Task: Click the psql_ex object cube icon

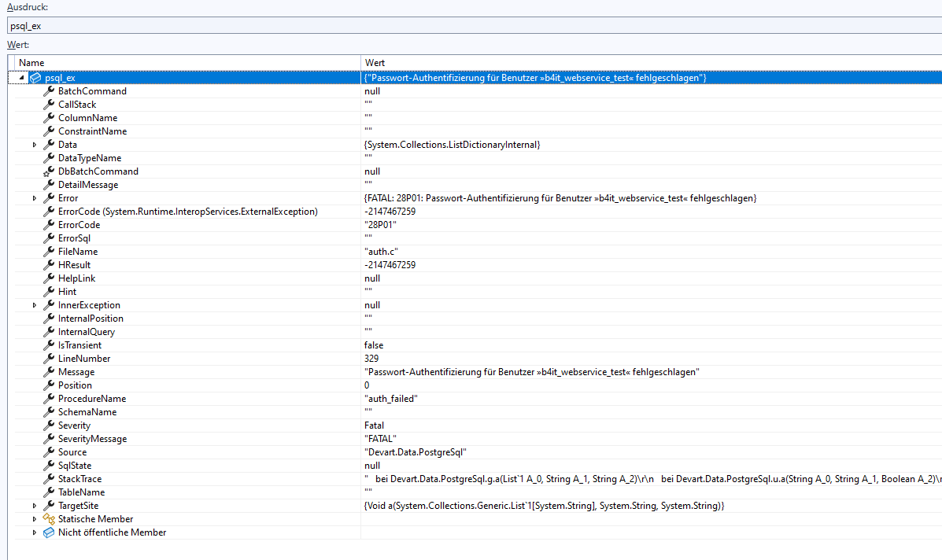Action: (35, 78)
